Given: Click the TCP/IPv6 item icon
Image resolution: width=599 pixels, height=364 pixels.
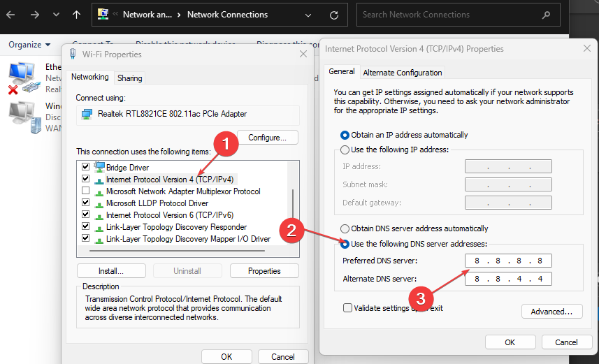Looking at the screenshot, I should click(x=99, y=216).
